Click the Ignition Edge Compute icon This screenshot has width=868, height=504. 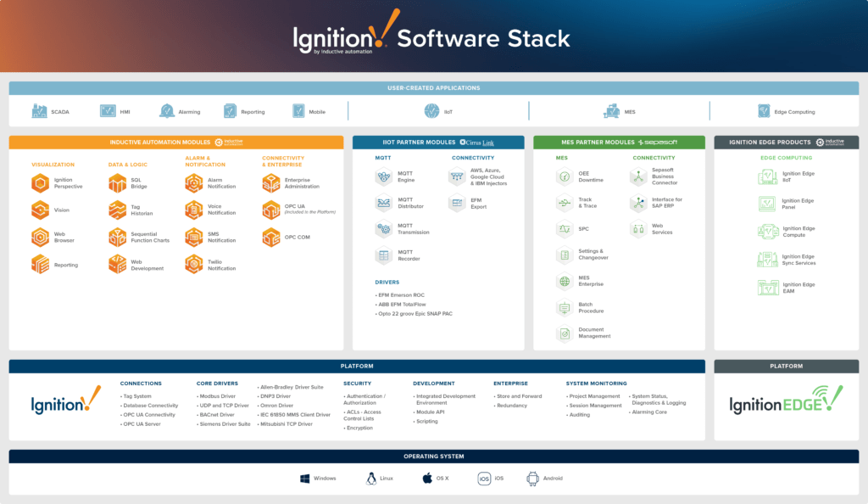768,232
